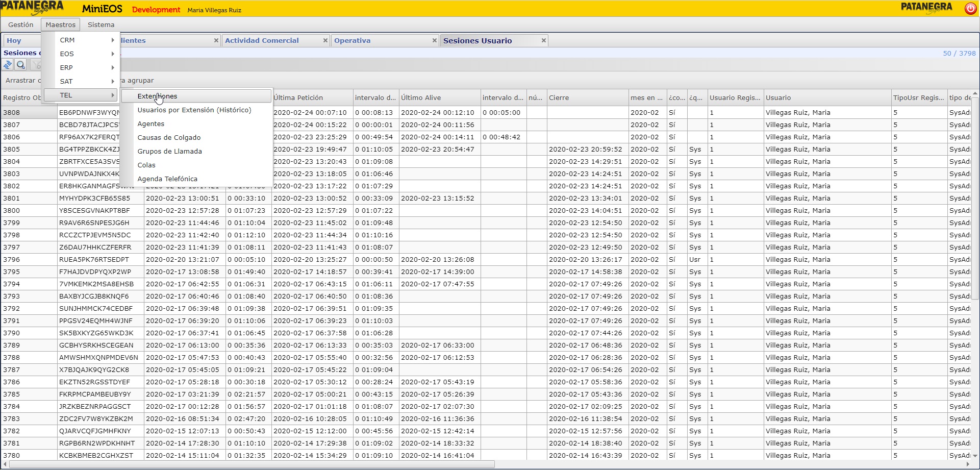
Task: Click the mes en ... column header
Action: coord(648,97)
